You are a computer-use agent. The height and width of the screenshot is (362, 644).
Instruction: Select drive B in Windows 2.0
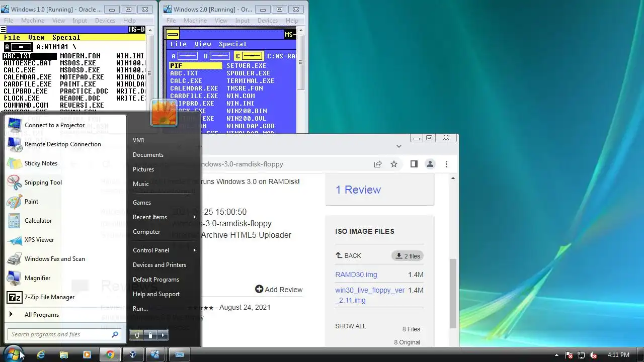tap(216, 56)
